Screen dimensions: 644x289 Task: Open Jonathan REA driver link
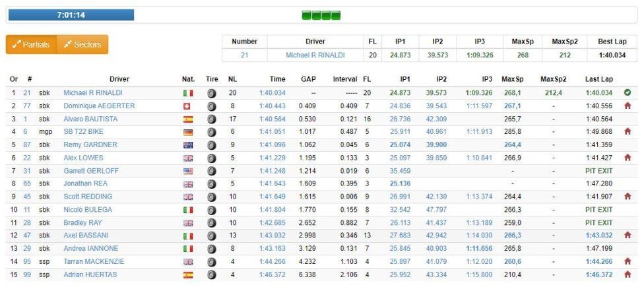tap(85, 183)
